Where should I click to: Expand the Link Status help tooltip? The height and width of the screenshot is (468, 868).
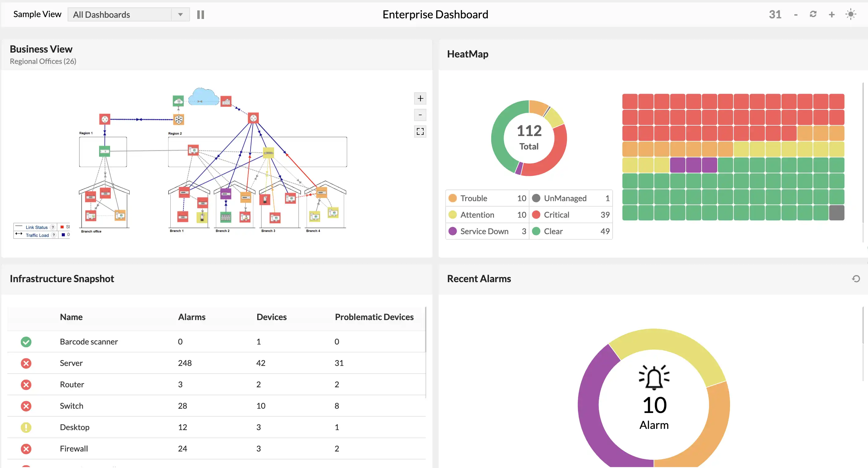53,227
